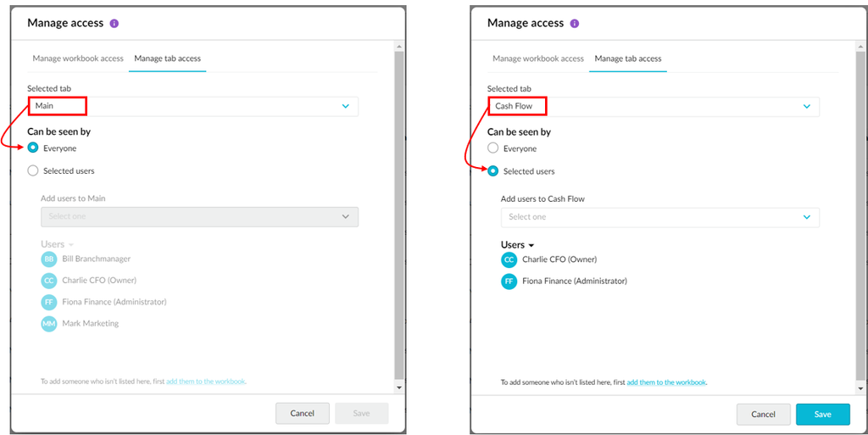Image resolution: width=868 pixels, height=435 pixels.
Task: Choose Selected users in the Main dialog
Action: tap(33, 170)
